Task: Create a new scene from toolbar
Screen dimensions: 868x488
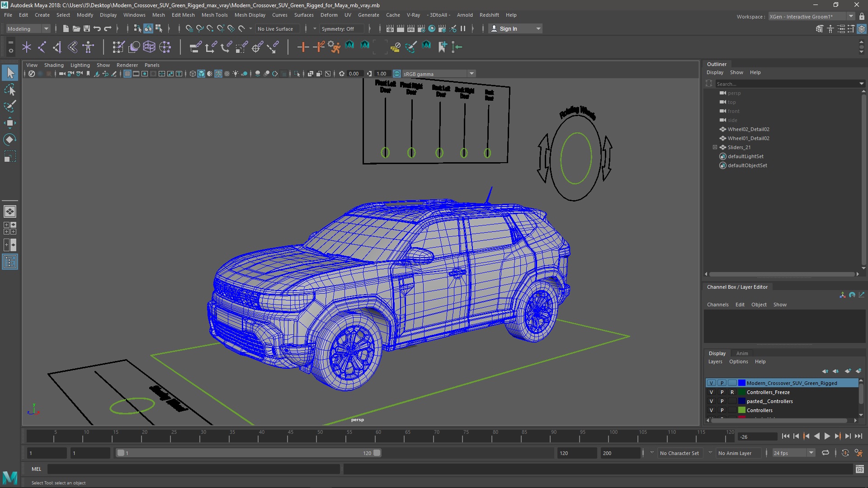Action: (x=66, y=28)
